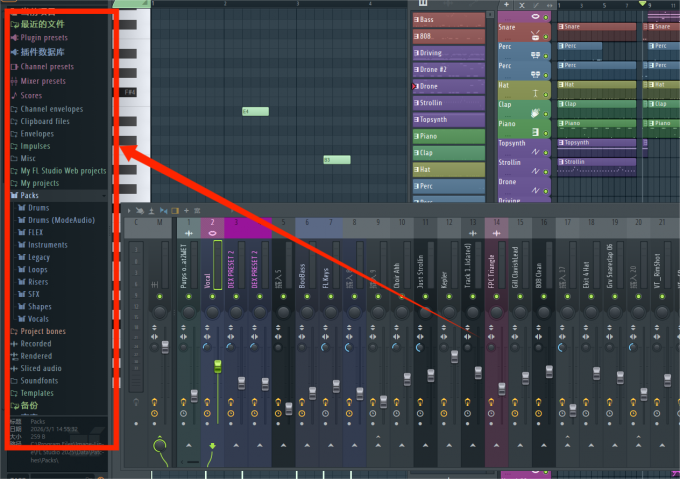Click the FPC Triangle pan knob
The width and height of the screenshot is (680, 479).
pos(496,312)
